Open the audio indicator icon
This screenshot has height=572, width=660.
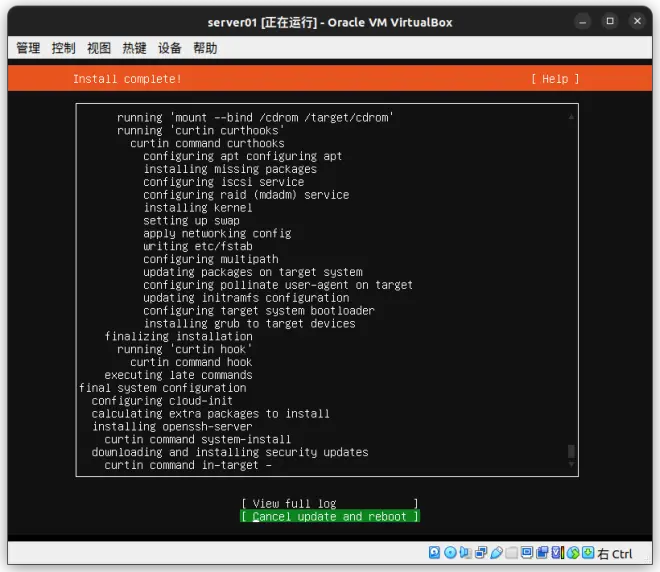coord(466,552)
